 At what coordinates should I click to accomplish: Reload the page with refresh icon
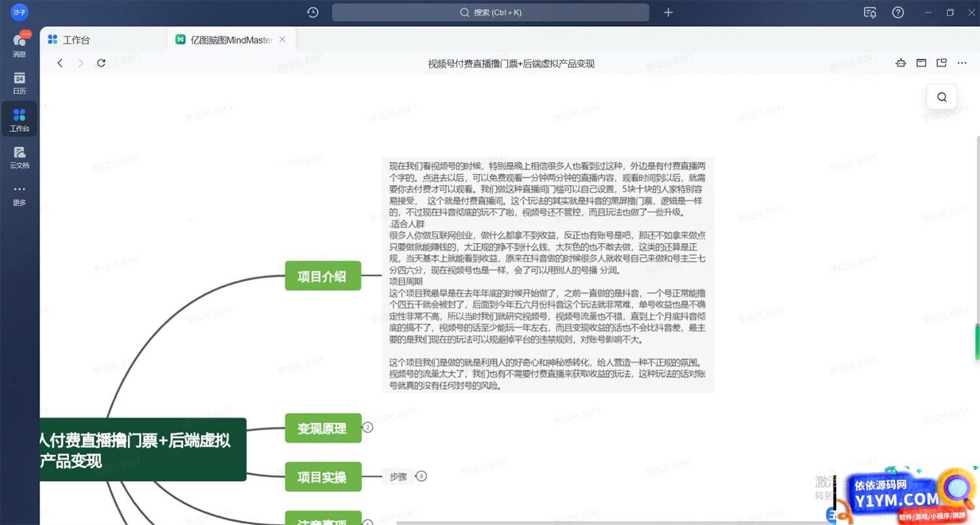(101, 63)
